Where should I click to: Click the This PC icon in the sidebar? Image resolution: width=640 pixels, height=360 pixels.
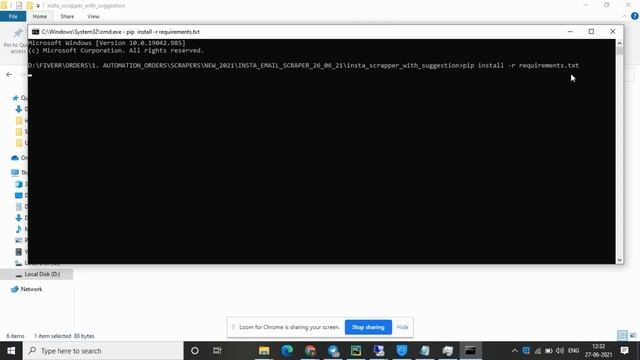coord(15,173)
